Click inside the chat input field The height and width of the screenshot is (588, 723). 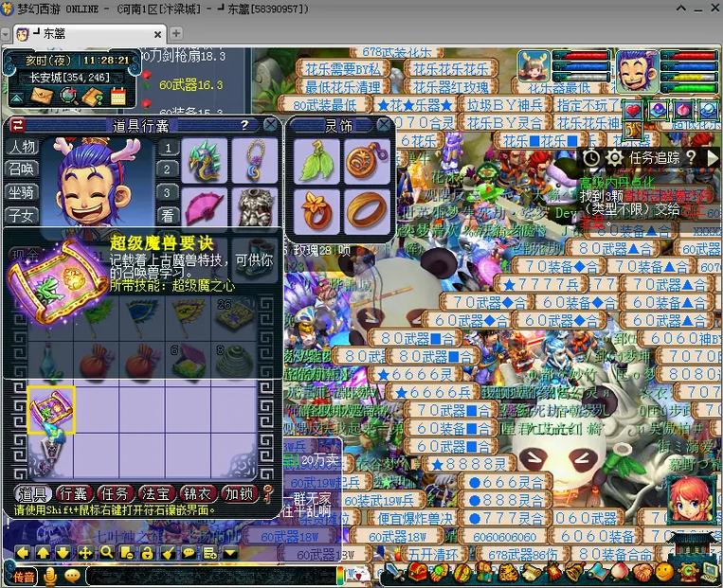[210, 577]
